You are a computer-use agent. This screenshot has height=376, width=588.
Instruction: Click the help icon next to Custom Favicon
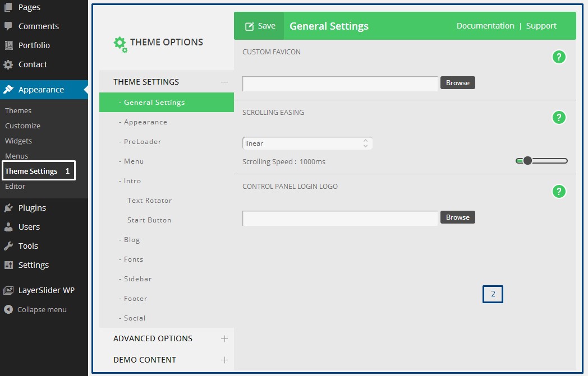click(559, 57)
